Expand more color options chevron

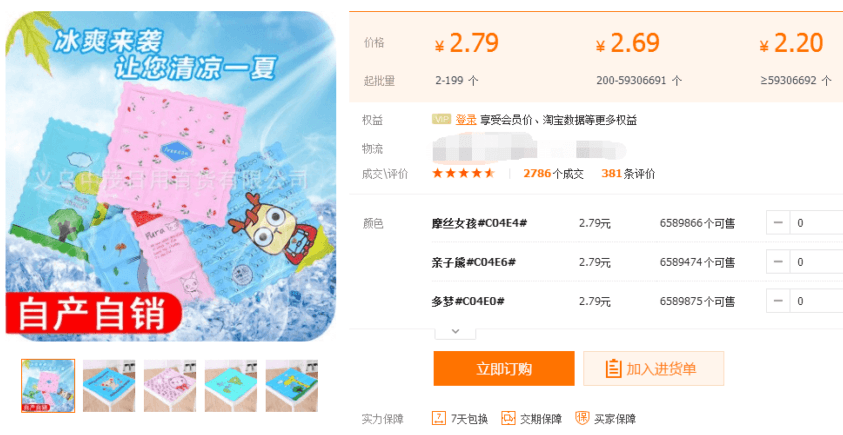coord(455,331)
